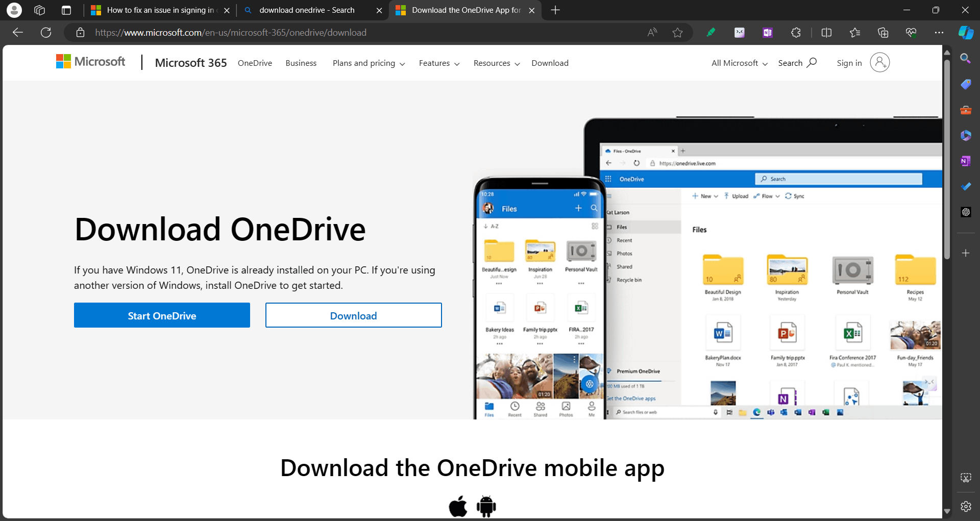Open Microsoft Shopping tag in sidebar

(965, 84)
